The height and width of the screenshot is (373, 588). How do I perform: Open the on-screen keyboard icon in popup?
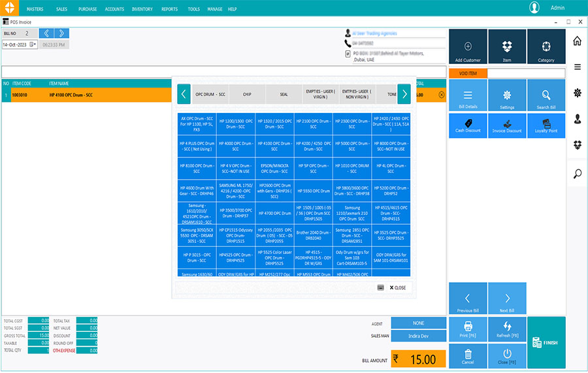(380, 287)
